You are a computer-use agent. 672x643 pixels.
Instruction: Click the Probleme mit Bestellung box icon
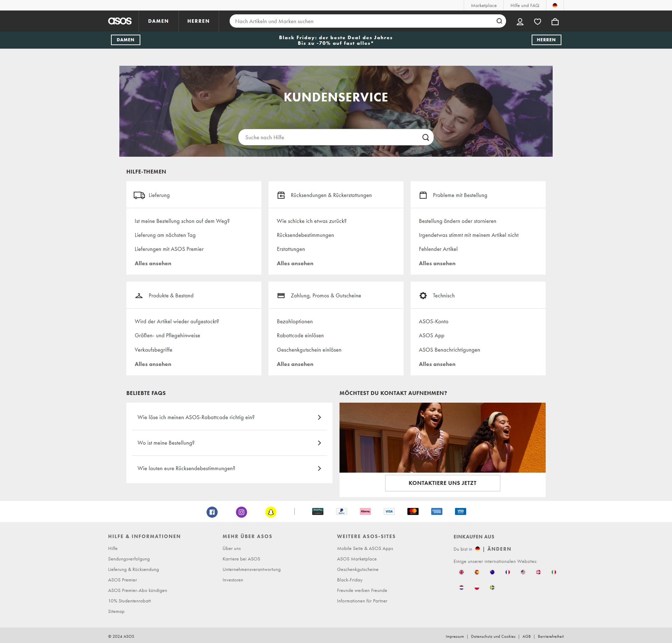click(x=423, y=195)
